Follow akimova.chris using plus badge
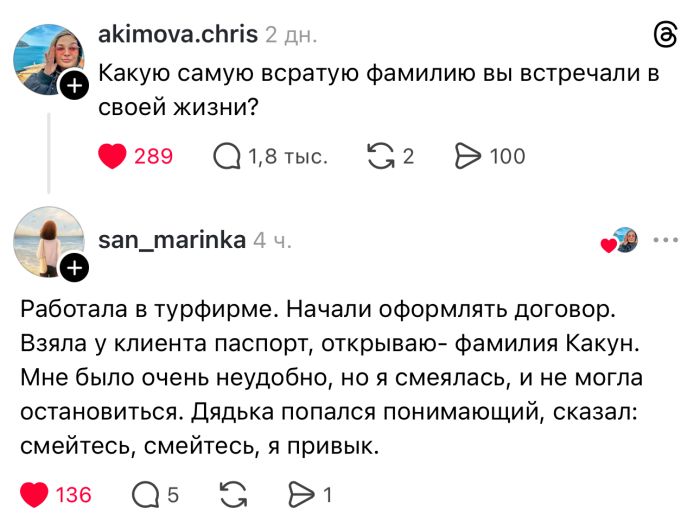Viewport: 700px width, 527px height. [74, 87]
